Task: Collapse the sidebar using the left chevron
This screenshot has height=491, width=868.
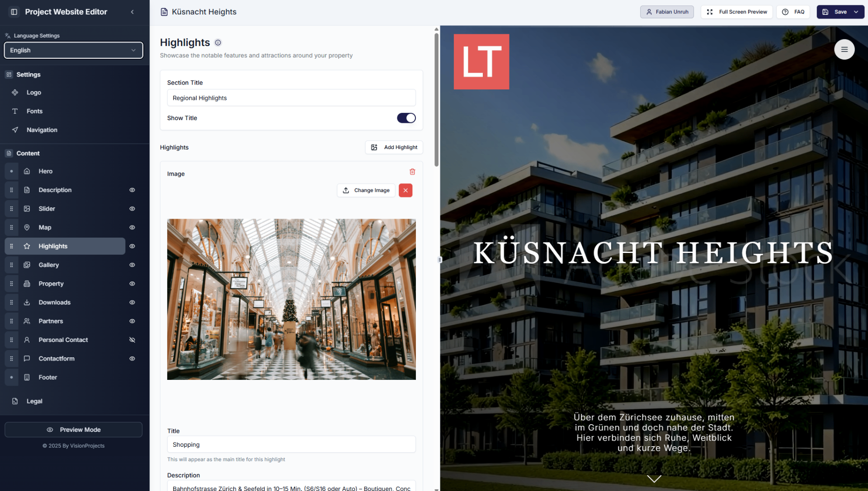Action: [132, 12]
